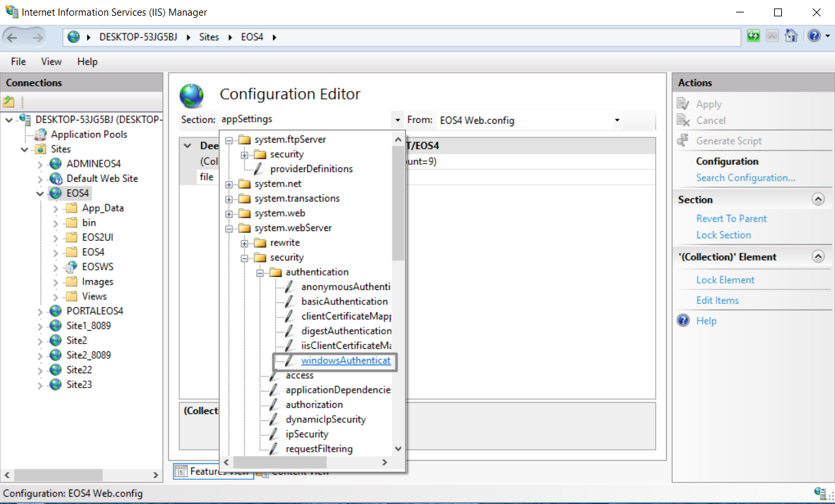Screen dimensions: 835x504
Task: Select Site2_8089 in tree
Action: [x=89, y=355]
